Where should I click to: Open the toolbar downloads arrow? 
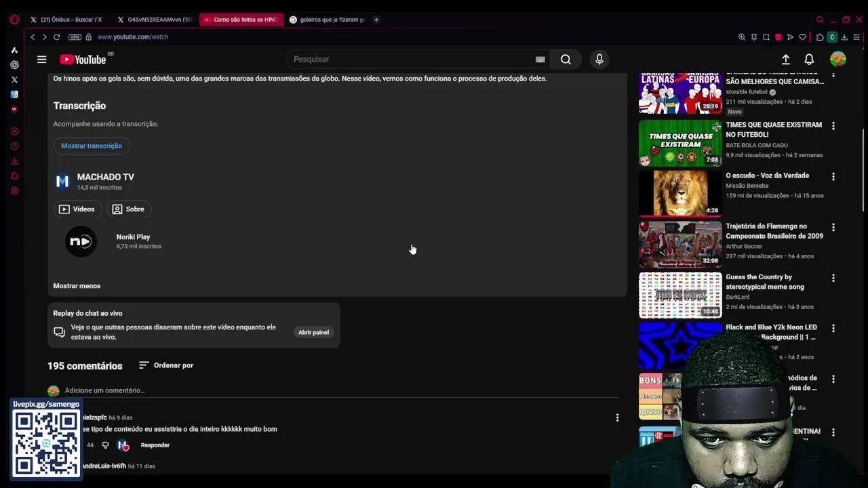pyautogui.click(x=844, y=37)
